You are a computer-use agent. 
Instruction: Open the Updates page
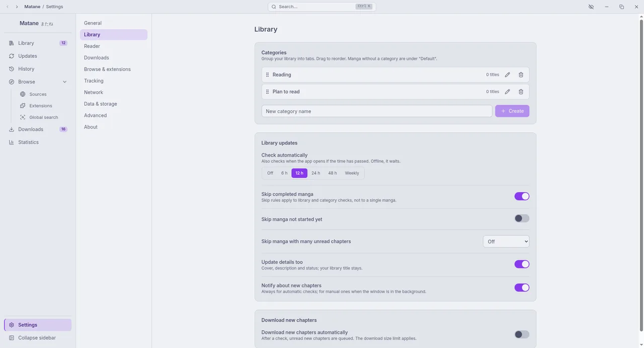click(38, 56)
